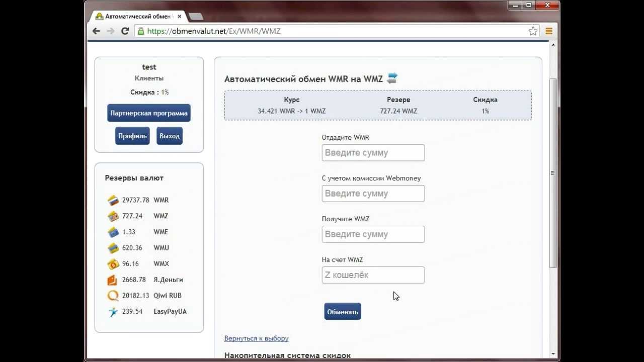
Task: Click the 1.33 WME reserve value
Action: pyautogui.click(x=129, y=232)
